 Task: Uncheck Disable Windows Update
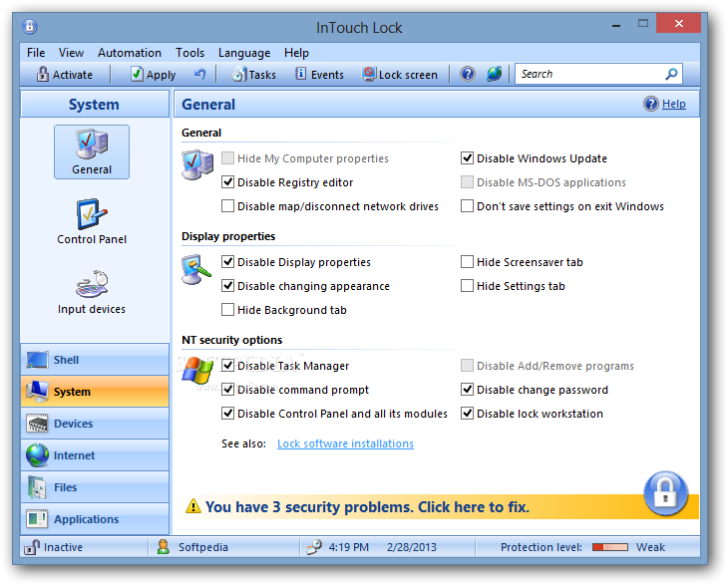(x=467, y=158)
